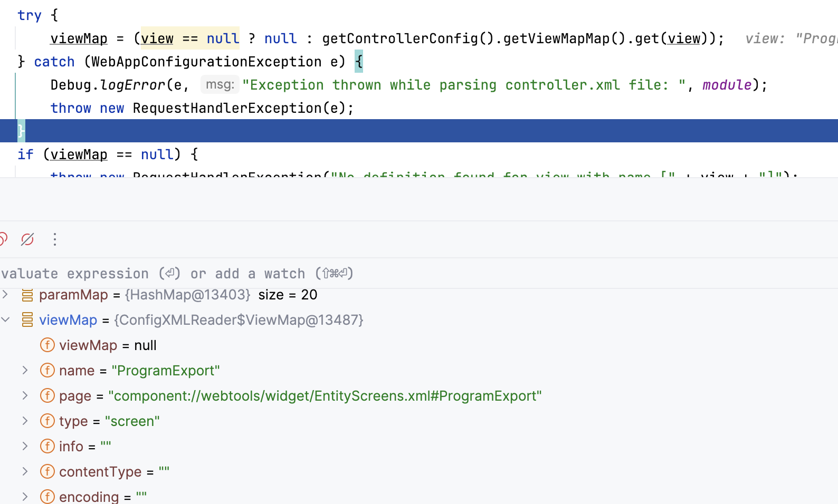Viewport: 838px width, 504px height.
Task: Expand the encoding field node
Action: click(25, 497)
